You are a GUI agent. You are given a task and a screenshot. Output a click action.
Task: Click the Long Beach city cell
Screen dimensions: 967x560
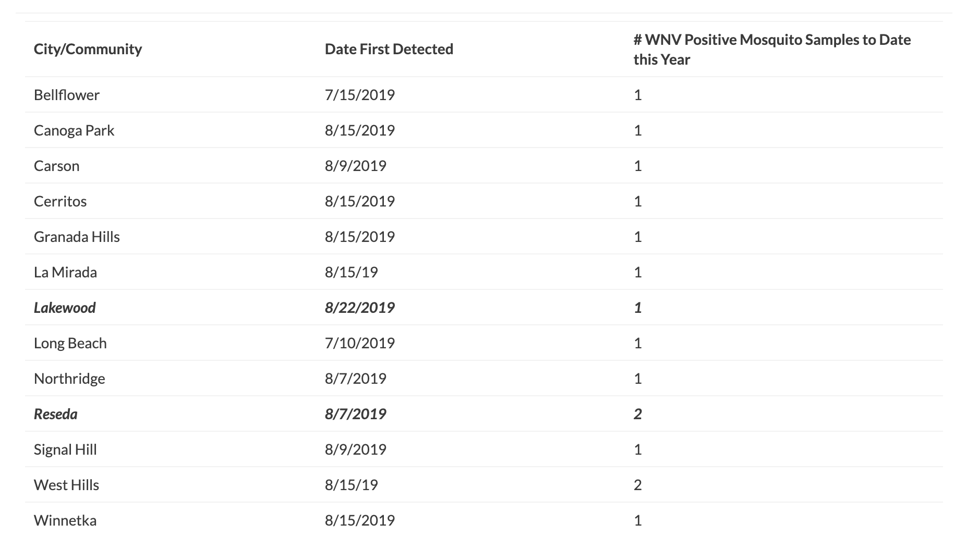pyautogui.click(x=70, y=343)
